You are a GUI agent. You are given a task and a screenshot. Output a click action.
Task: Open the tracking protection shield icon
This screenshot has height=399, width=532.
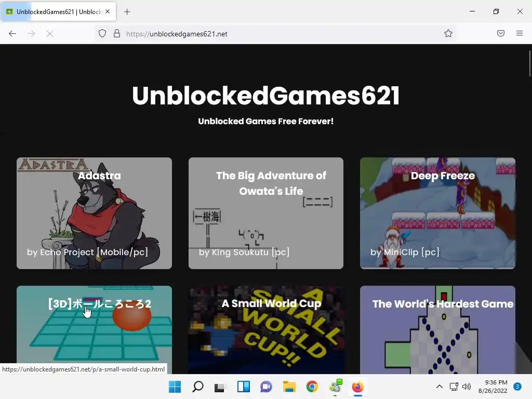point(102,34)
